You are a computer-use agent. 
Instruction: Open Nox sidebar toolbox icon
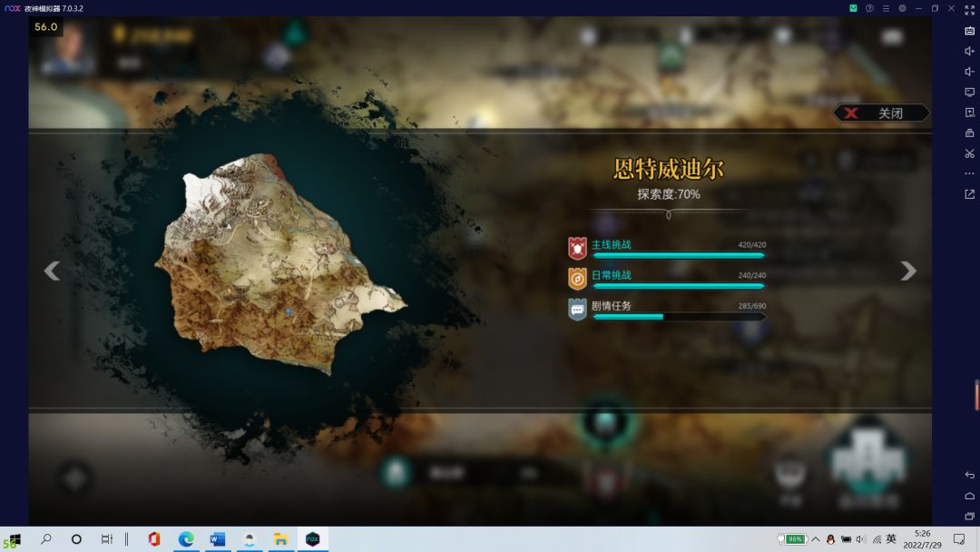969,133
